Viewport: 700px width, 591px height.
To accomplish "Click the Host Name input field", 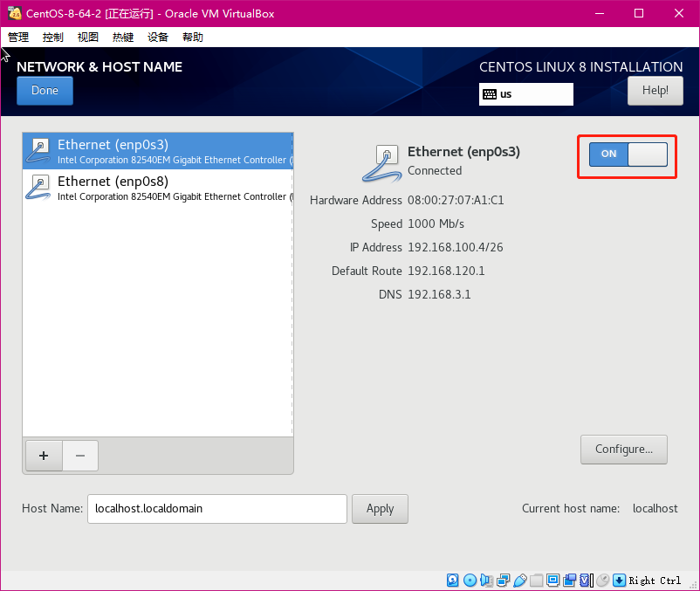I will coord(217,509).
